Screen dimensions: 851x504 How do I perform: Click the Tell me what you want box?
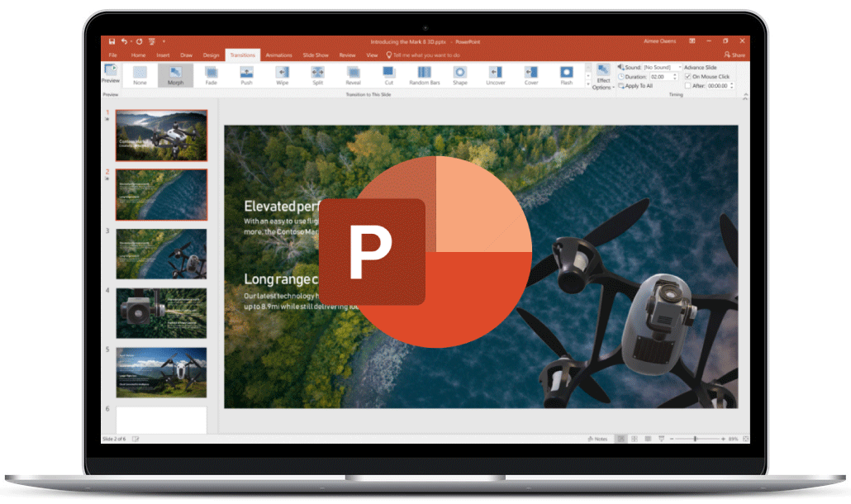(x=423, y=55)
